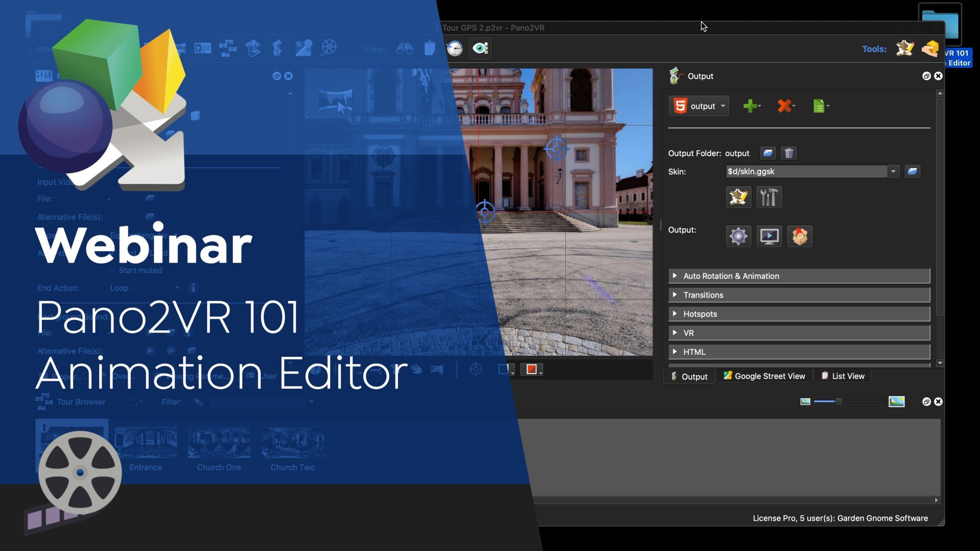
Task: Browse for the Output Folder
Action: (768, 153)
